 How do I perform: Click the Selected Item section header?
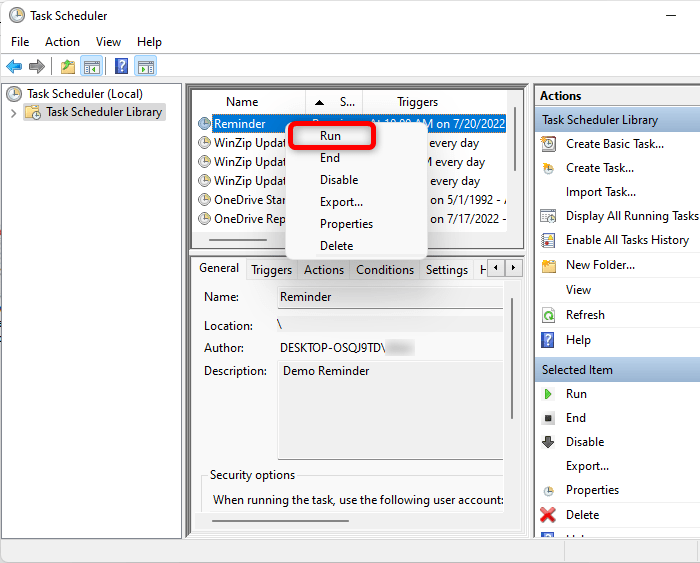618,370
